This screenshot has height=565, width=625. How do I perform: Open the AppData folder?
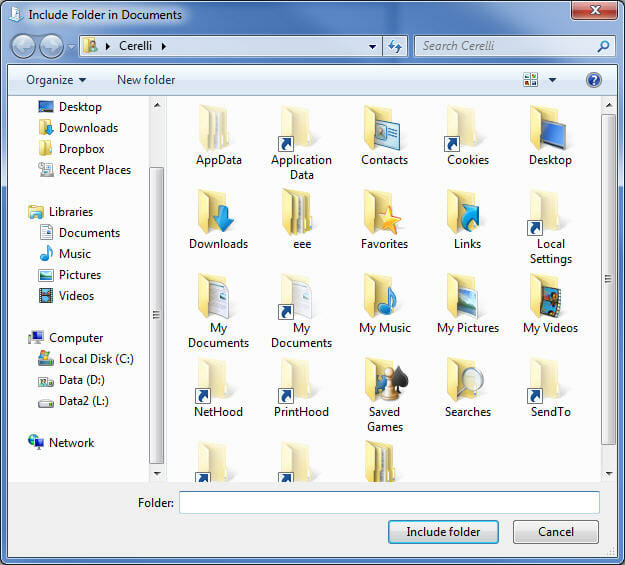218,136
